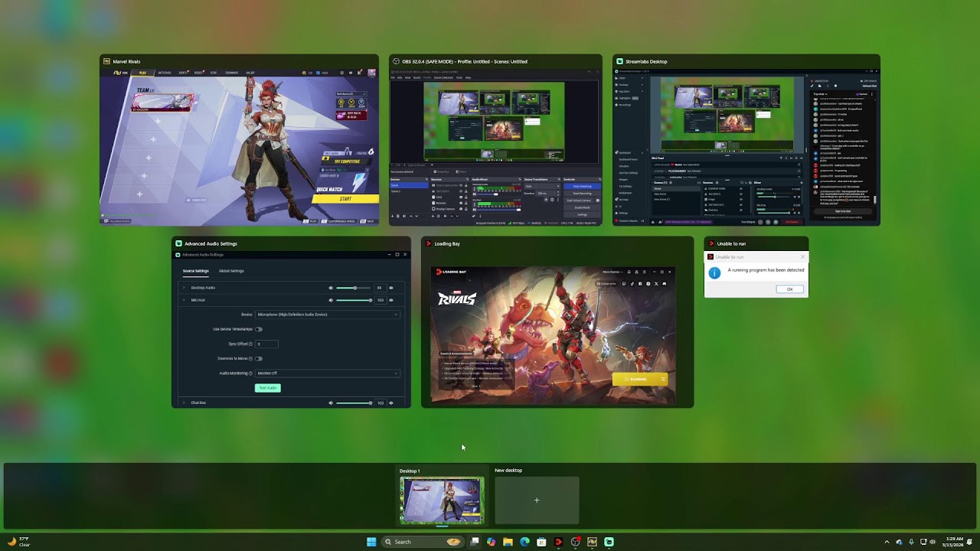Open the Audio Monitoring dropdown

coord(327,373)
